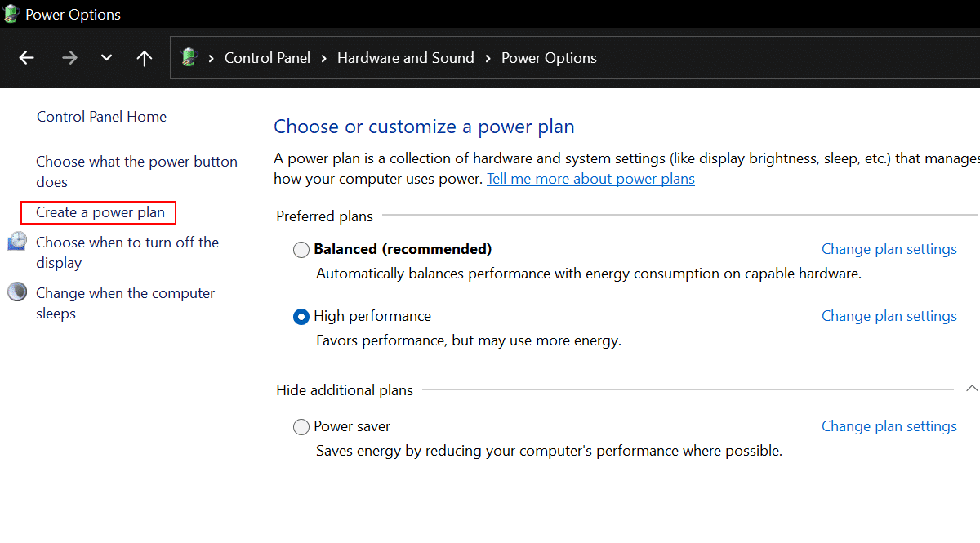Image resolution: width=980 pixels, height=543 pixels.
Task: Collapse the Hide additional plans section
Action: click(x=972, y=389)
